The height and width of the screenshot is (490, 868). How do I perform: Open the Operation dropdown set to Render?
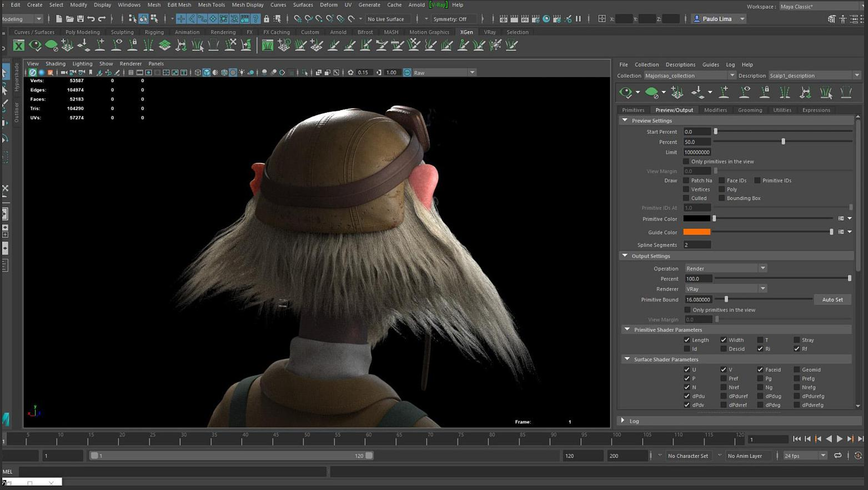click(725, 268)
